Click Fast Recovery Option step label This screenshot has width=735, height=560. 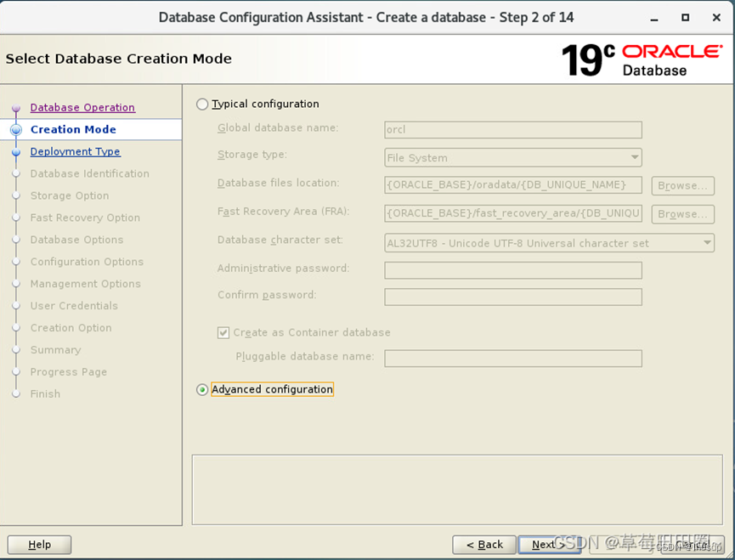pyautogui.click(x=85, y=218)
